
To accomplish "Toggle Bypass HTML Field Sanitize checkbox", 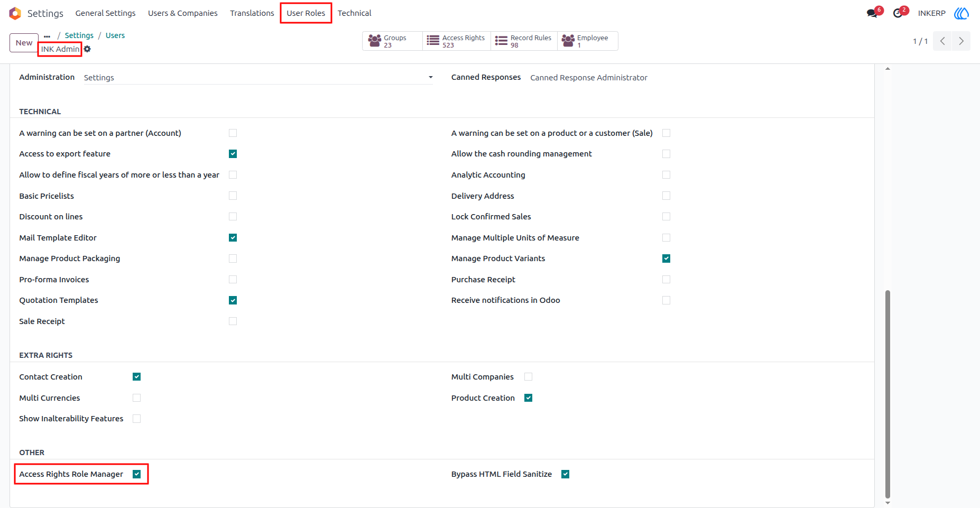I will click(565, 474).
